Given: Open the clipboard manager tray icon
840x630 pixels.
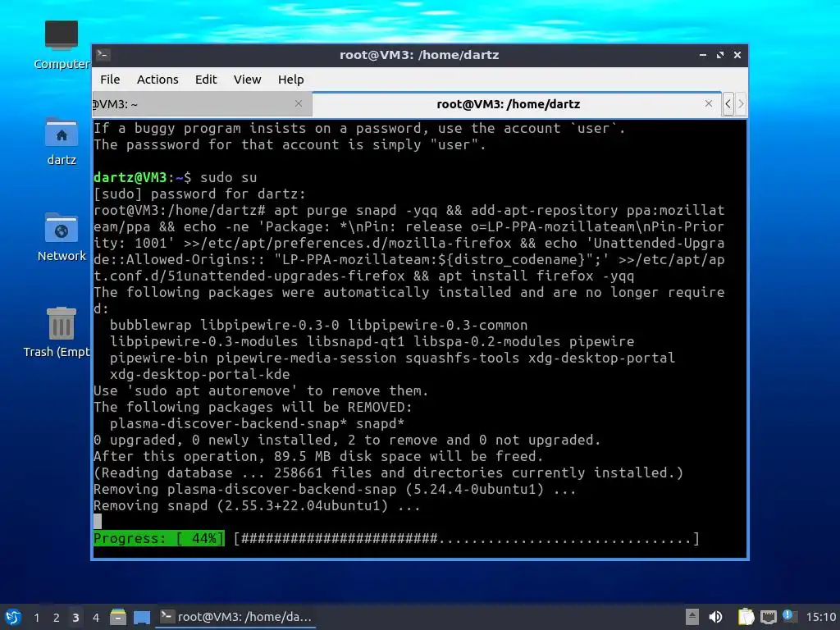Looking at the screenshot, I should point(746,617).
